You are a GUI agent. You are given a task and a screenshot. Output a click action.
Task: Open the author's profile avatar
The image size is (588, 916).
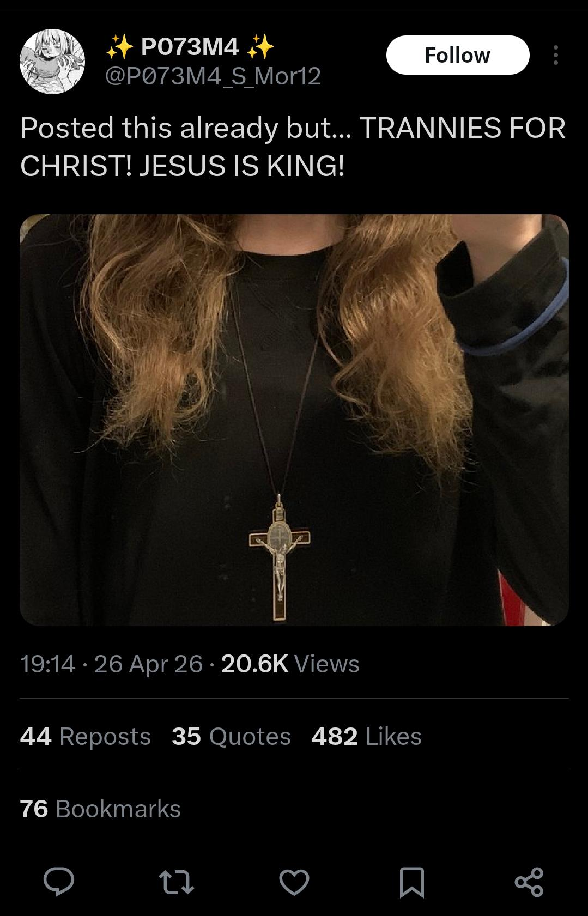pyautogui.click(x=52, y=62)
